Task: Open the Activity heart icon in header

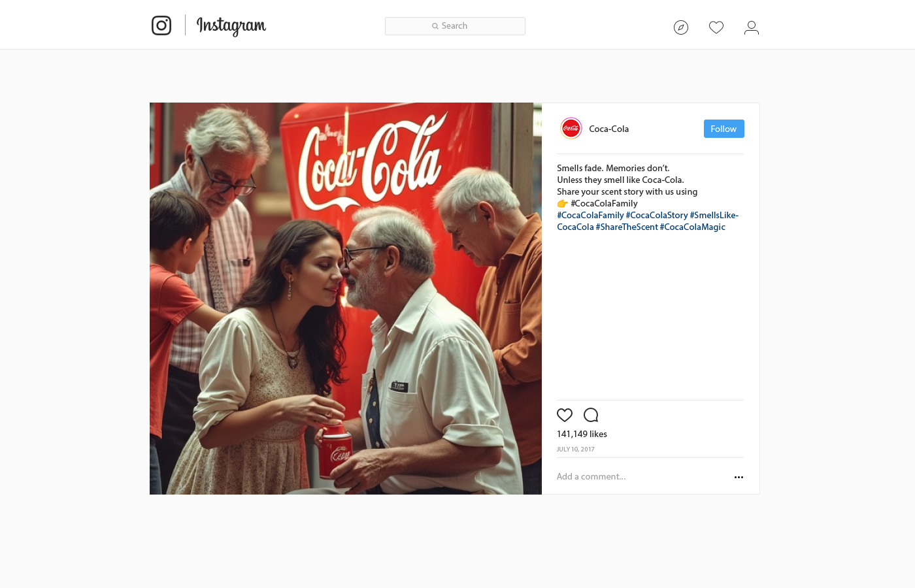Action: pyautogui.click(x=716, y=27)
